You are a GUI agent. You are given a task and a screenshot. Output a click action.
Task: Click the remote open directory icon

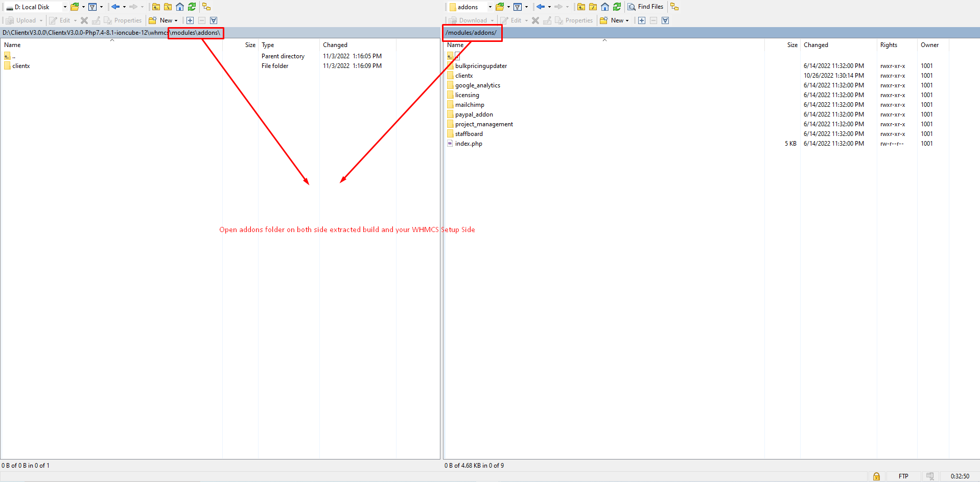500,7
